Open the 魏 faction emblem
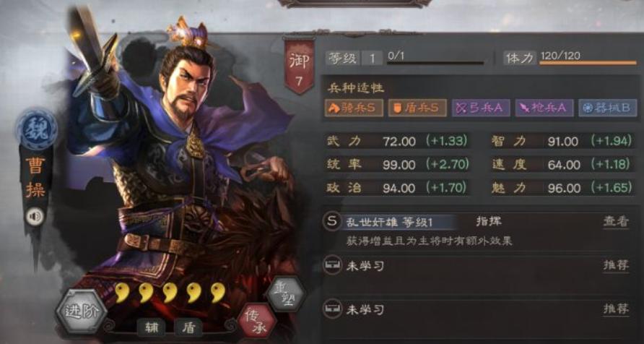The height and width of the screenshot is (344, 644). pyautogui.click(x=37, y=130)
